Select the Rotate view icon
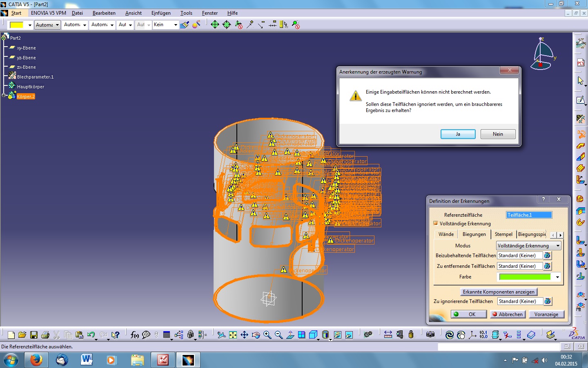Viewport: 588px width, 368px height. pos(256,335)
